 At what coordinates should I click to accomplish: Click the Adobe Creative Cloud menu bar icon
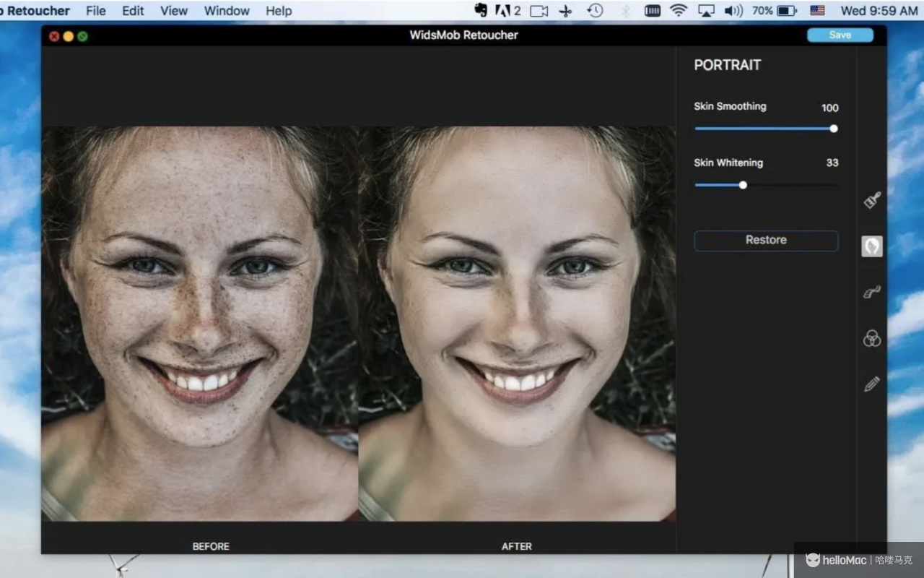pos(507,11)
